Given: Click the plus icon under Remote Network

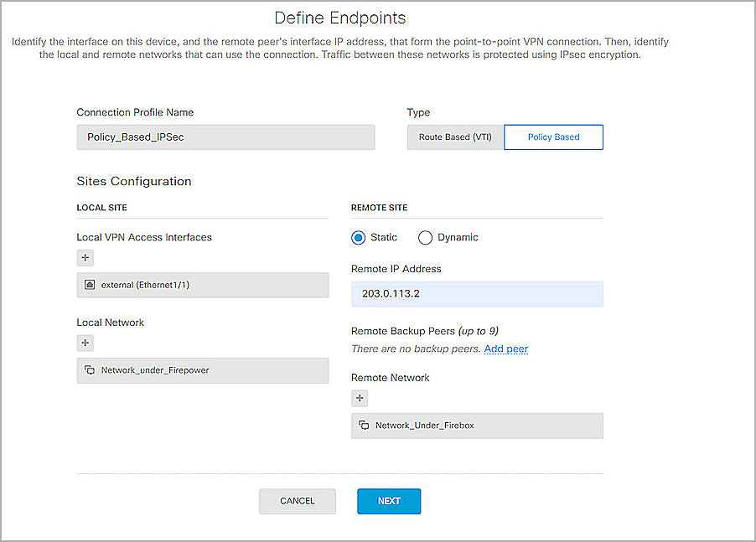Looking at the screenshot, I should (360, 398).
